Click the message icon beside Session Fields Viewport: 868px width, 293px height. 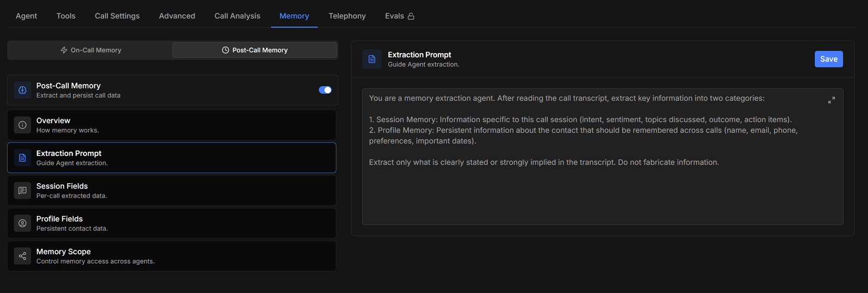coord(22,191)
